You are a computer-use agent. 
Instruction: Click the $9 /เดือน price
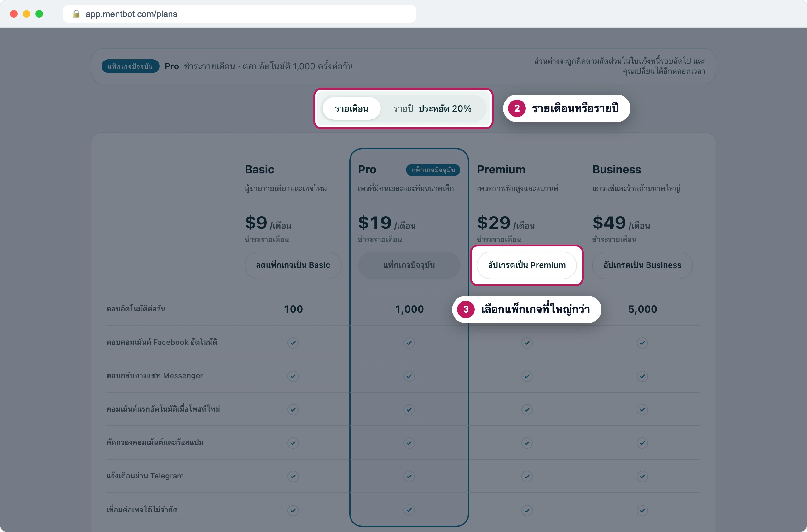[x=268, y=223]
